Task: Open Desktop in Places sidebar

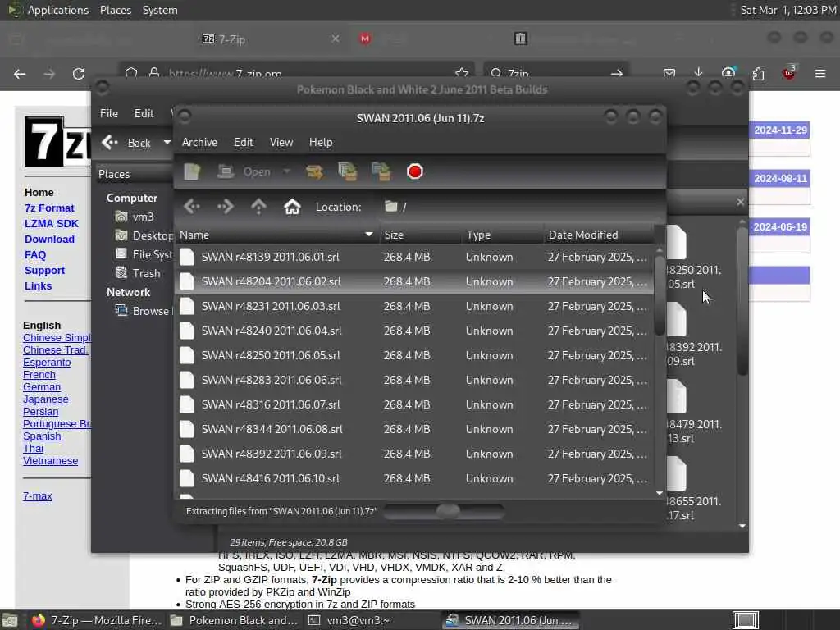Action: 144,235
